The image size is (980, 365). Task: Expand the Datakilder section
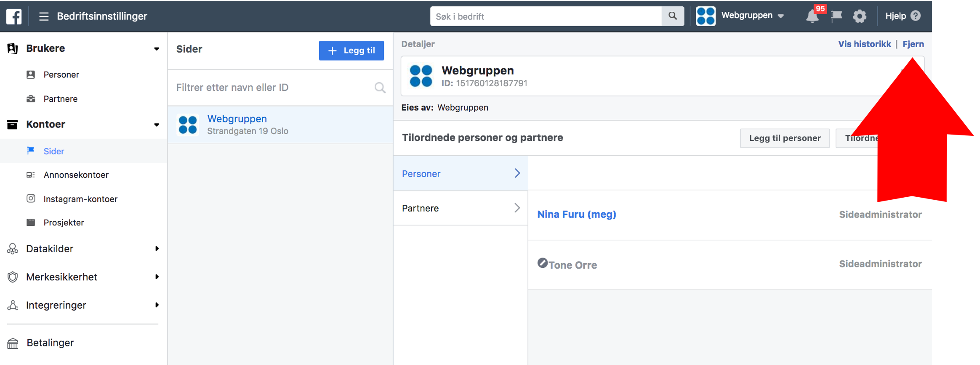pyautogui.click(x=157, y=249)
